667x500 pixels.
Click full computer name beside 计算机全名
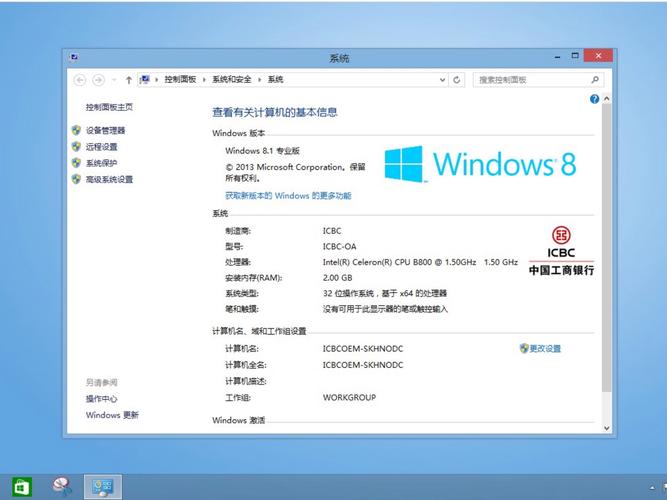pos(362,365)
